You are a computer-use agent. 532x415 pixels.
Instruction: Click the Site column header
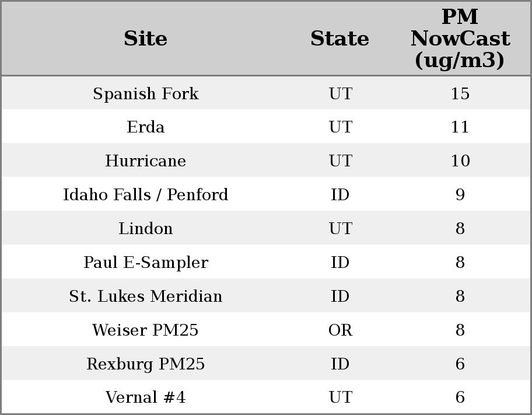(x=145, y=39)
